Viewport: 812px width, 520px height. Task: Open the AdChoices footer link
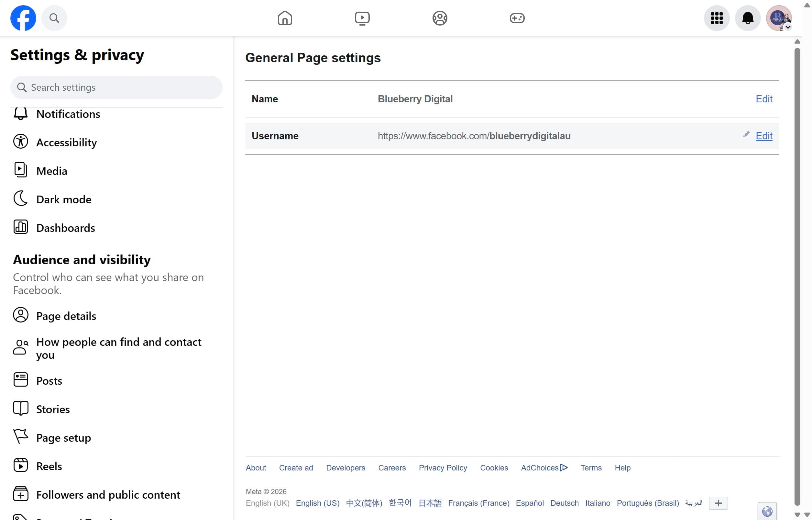(x=544, y=468)
